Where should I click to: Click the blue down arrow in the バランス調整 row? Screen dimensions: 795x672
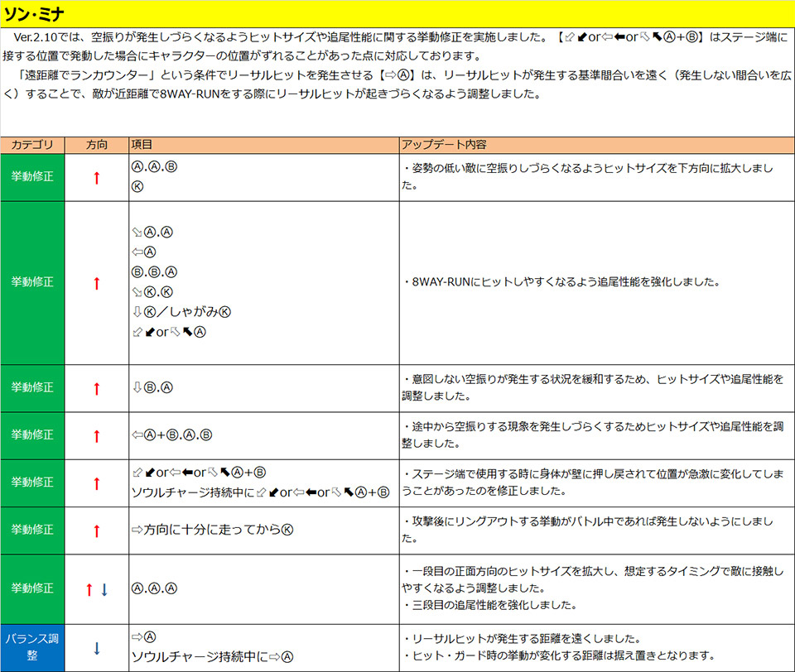pyautogui.click(x=96, y=648)
